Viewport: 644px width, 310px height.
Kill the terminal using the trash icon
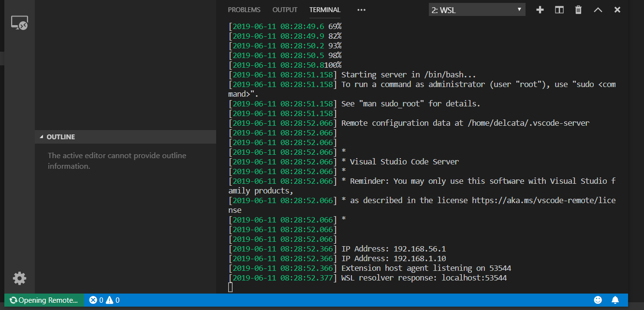[x=578, y=9]
